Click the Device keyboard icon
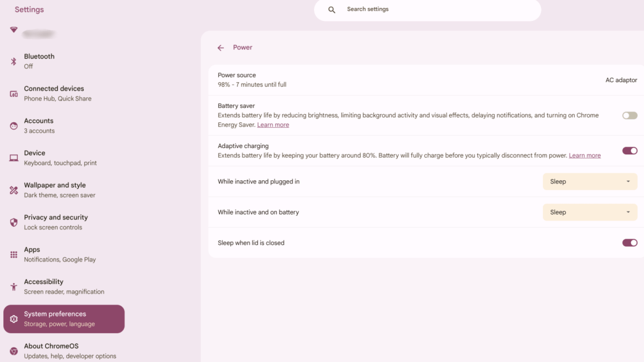 [13, 157]
